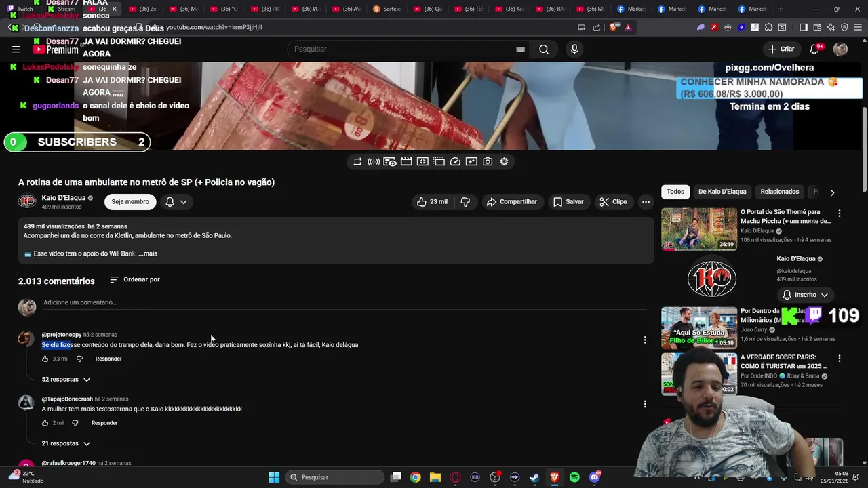868x488 pixels.
Task: Reply to the @TapajoBonecrush comment
Action: [x=104, y=423]
